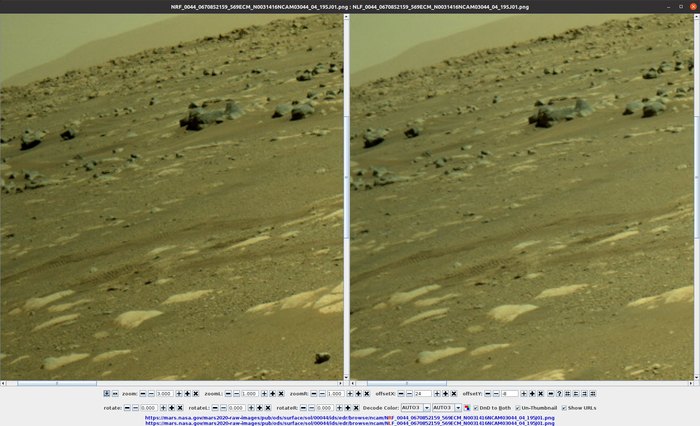Click the bold minus button for zoomL
700x426 pixels.
(228, 394)
